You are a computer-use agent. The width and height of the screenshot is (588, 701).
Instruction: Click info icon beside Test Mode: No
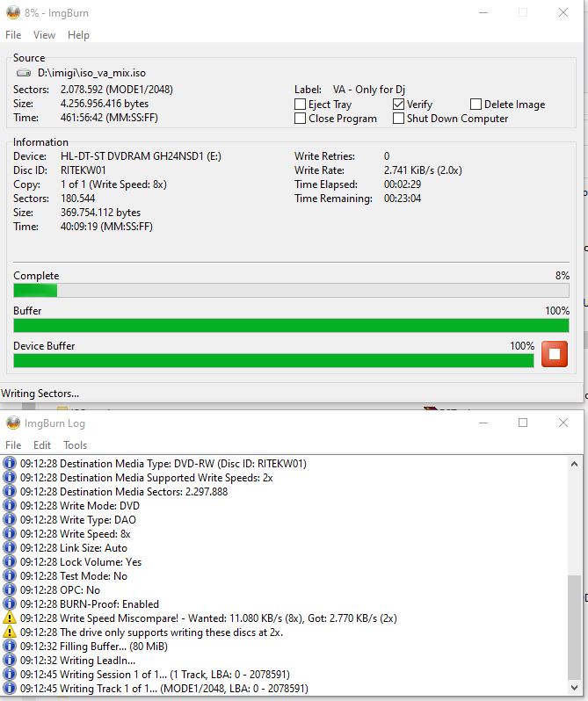(x=10, y=576)
